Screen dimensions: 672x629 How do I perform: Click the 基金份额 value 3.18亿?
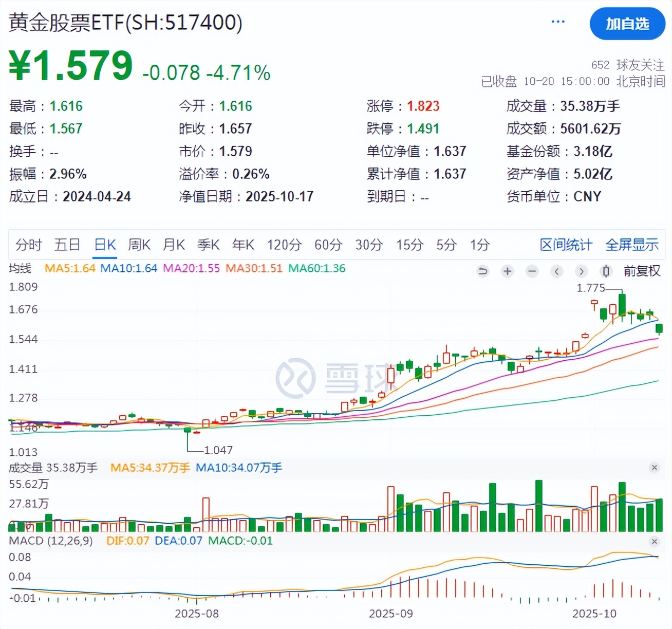click(x=593, y=151)
